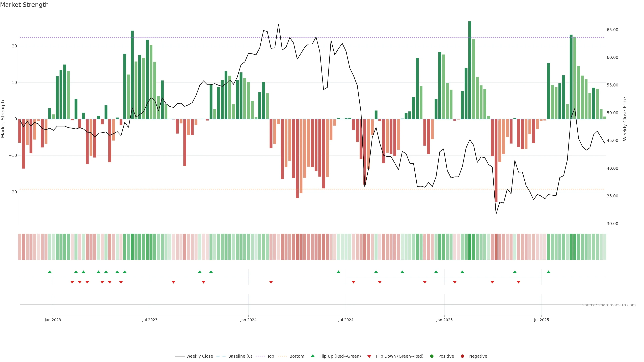Click the Weekly Close Price axis title

[625, 119]
